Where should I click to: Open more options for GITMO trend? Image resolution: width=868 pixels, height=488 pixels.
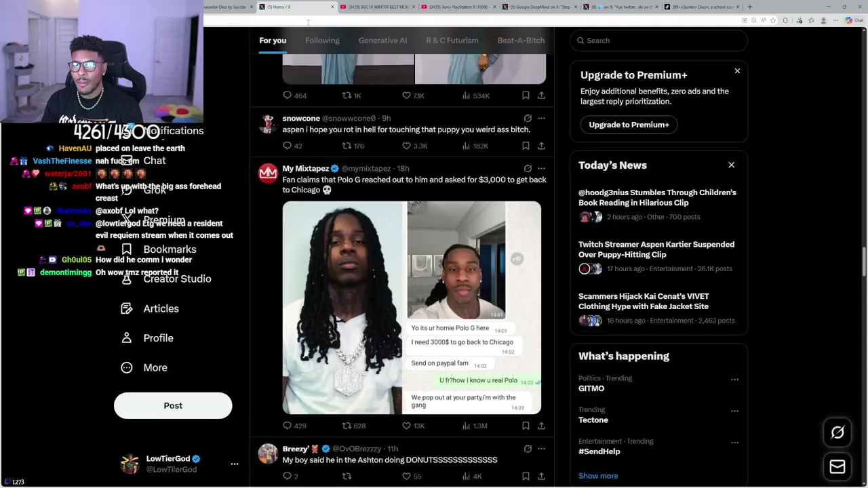734,380
